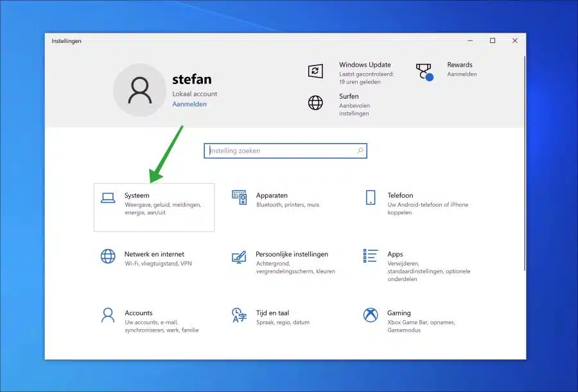Click the 'stefan' username text
This screenshot has width=578, height=392.
point(191,79)
